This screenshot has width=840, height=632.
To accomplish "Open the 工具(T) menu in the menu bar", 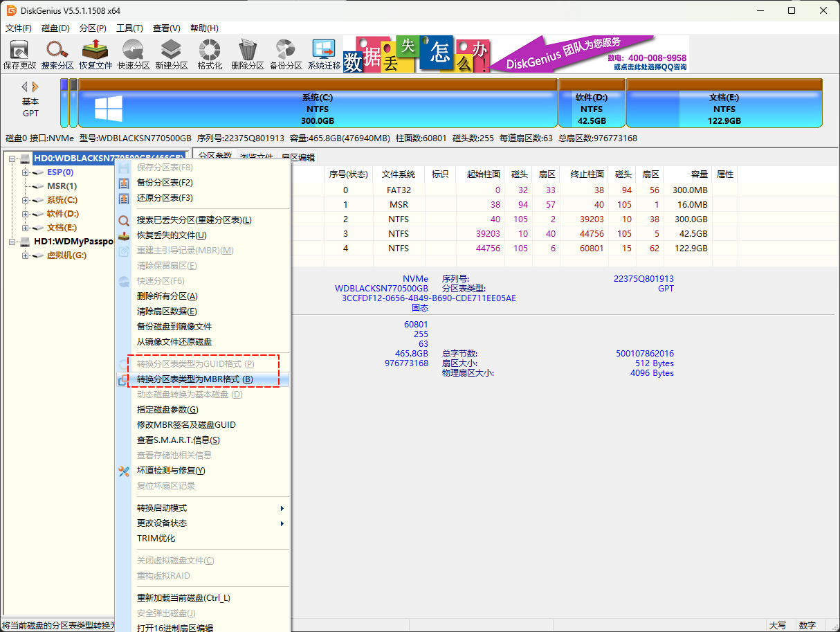I will pyautogui.click(x=129, y=28).
